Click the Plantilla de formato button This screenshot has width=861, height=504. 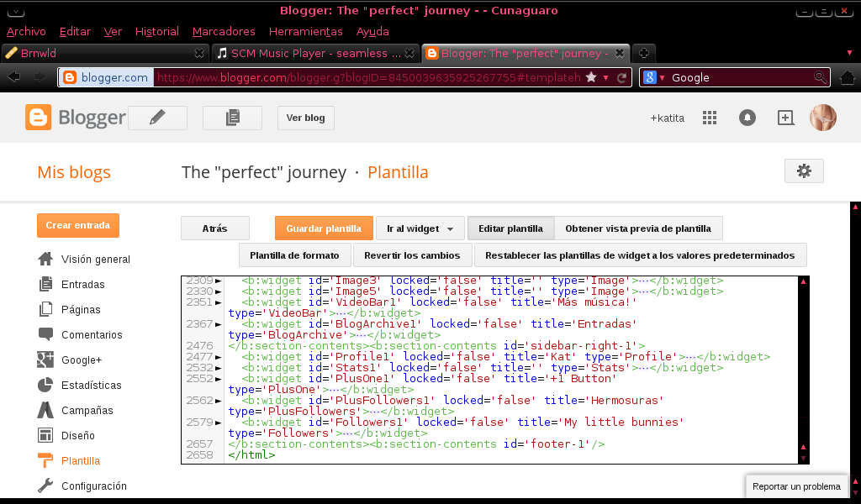point(294,255)
